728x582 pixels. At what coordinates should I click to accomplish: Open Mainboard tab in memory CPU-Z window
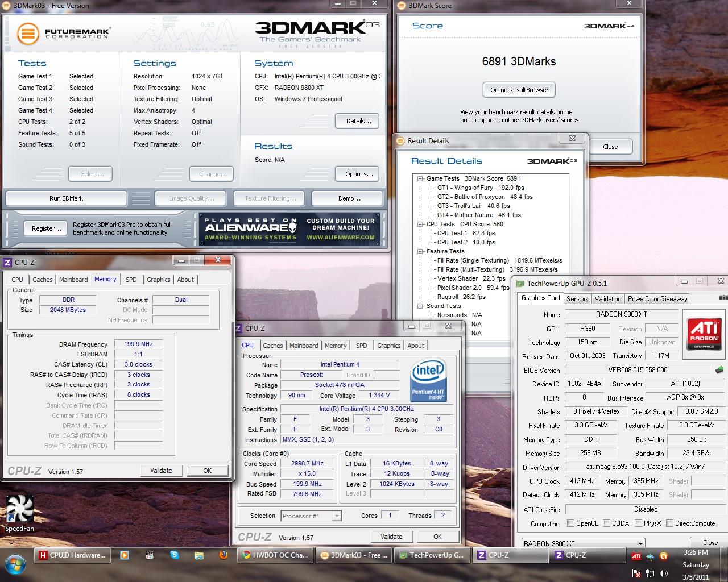[x=73, y=280]
